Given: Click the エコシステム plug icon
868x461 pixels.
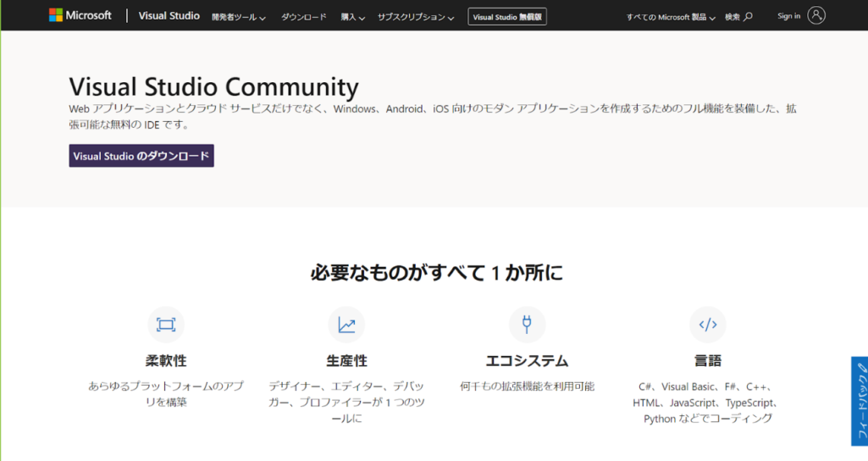Looking at the screenshot, I should click(527, 324).
